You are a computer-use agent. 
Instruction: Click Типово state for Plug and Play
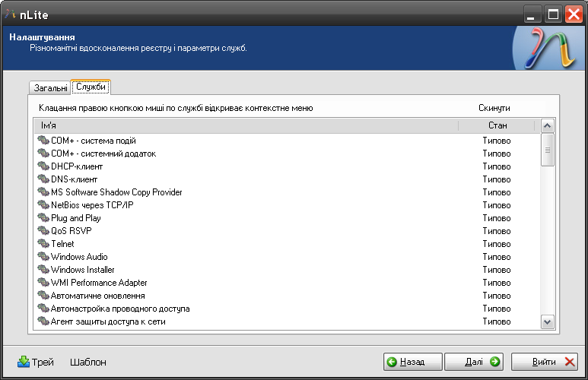point(497,218)
